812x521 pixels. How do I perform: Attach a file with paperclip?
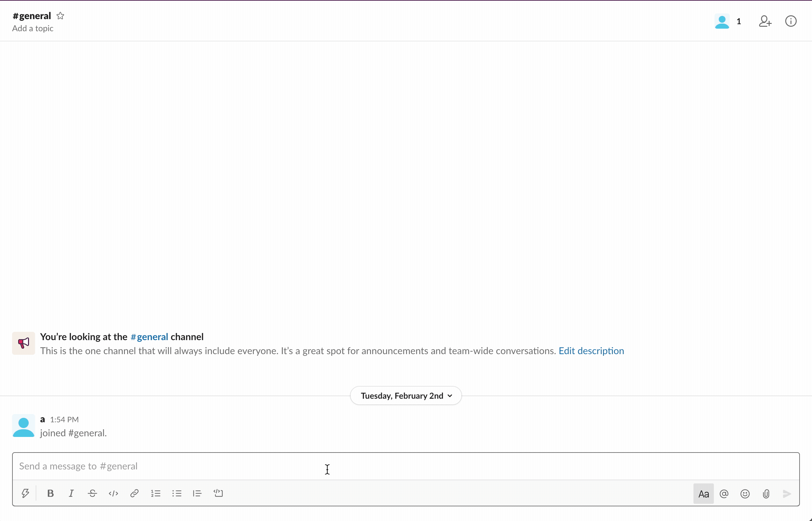[766, 494]
